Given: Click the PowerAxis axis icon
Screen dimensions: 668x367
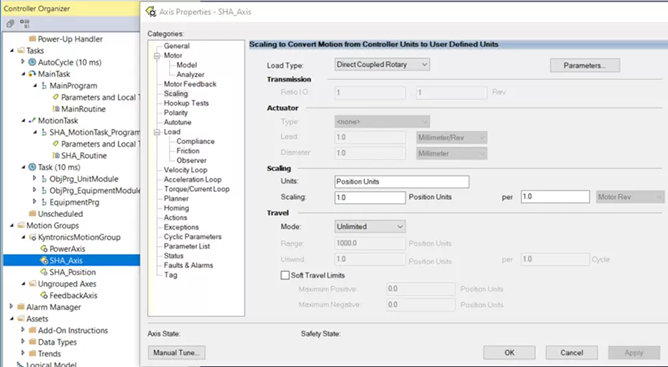Looking at the screenshot, I should tap(43, 249).
